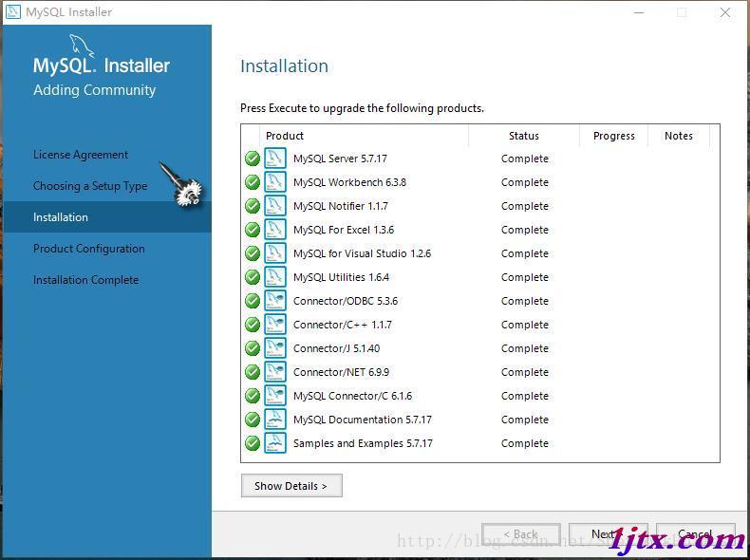Select the MySQL For Excel 1.3.6 row text
Viewport: 750px width, 560px height.
tap(344, 230)
